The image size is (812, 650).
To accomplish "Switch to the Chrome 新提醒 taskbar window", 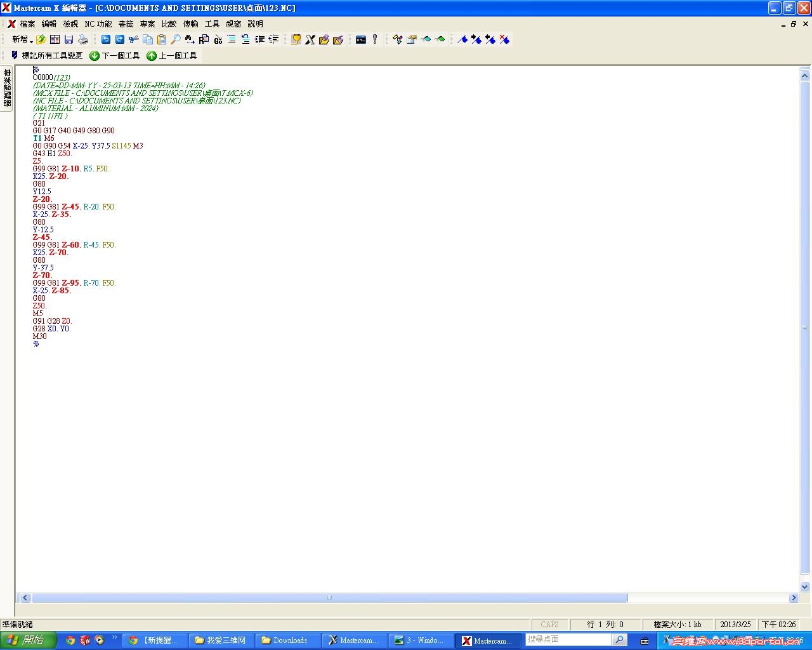I will [154, 640].
